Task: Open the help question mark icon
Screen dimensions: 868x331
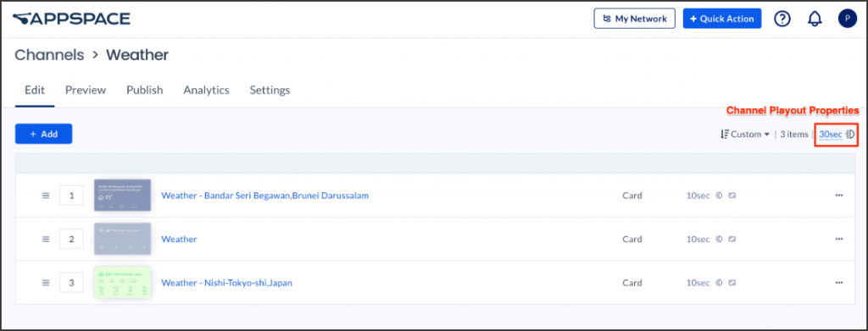Action: coord(782,19)
